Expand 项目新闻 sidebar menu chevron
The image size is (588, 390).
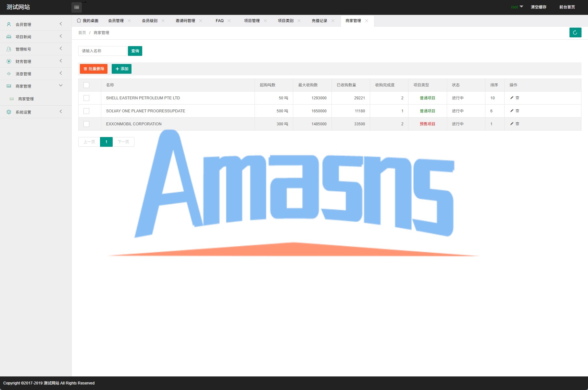pos(61,36)
